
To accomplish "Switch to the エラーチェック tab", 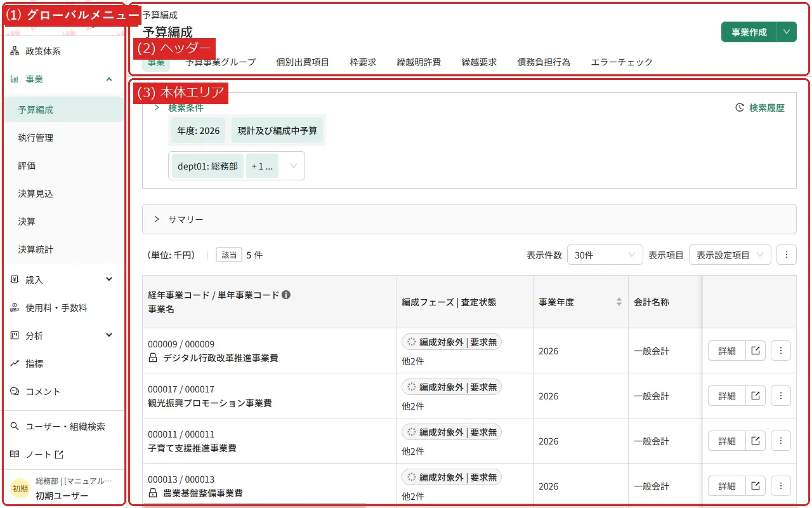I will [622, 62].
